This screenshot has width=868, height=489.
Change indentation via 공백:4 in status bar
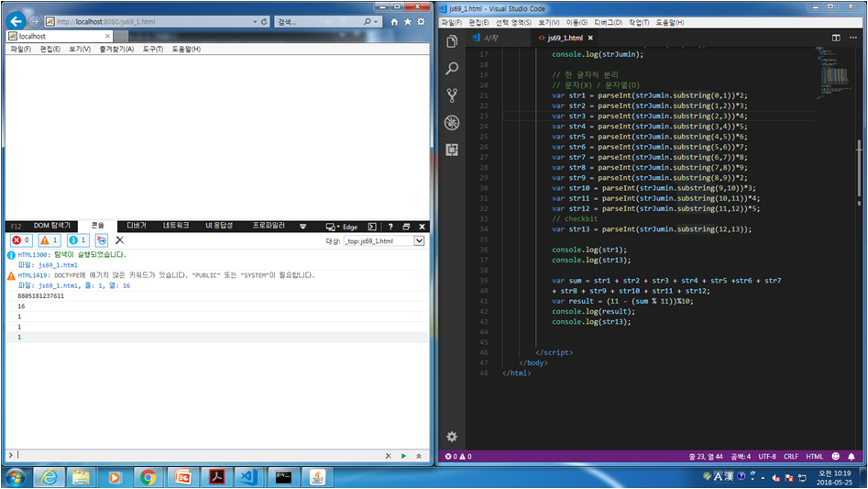pyautogui.click(x=741, y=456)
